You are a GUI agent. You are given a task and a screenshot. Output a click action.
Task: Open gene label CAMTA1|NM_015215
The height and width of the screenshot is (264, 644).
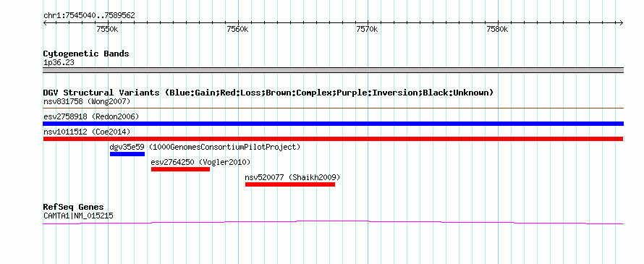[x=78, y=216]
